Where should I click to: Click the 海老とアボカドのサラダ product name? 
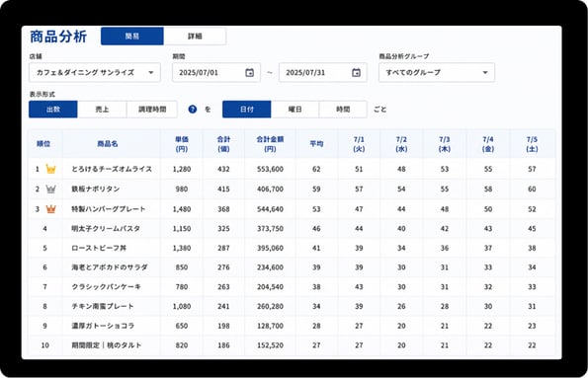click(110, 267)
